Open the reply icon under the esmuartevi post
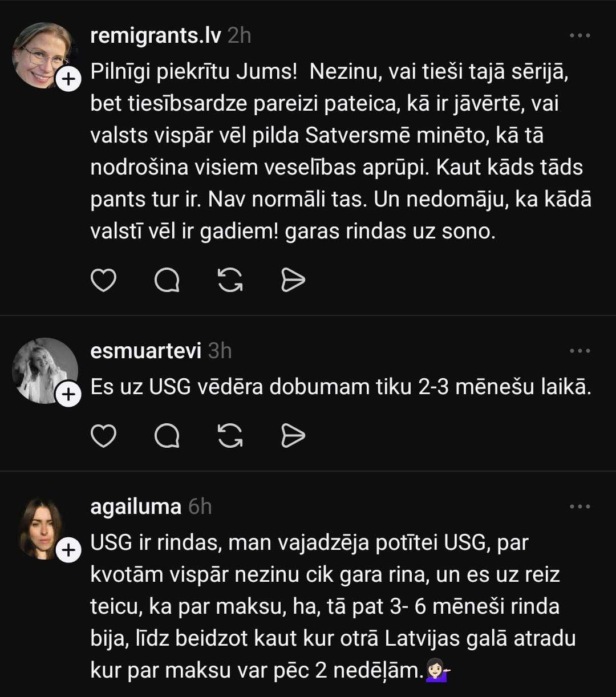The height and width of the screenshot is (697, 616). (x=167, y=436)
